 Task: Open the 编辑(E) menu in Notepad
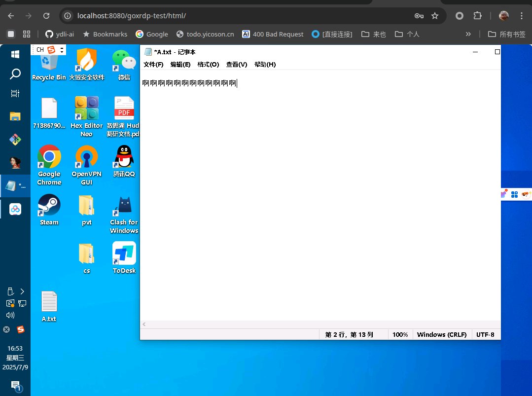tap(180, 65)
